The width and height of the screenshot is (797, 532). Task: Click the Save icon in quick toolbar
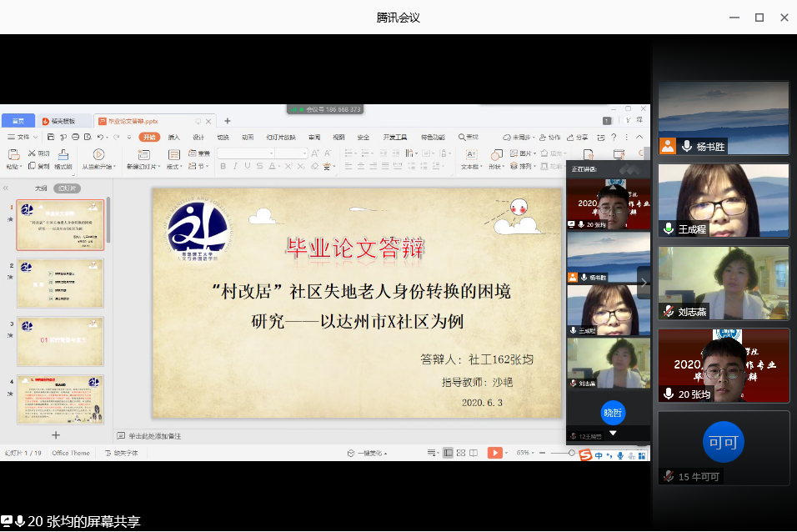click(52, 137)
